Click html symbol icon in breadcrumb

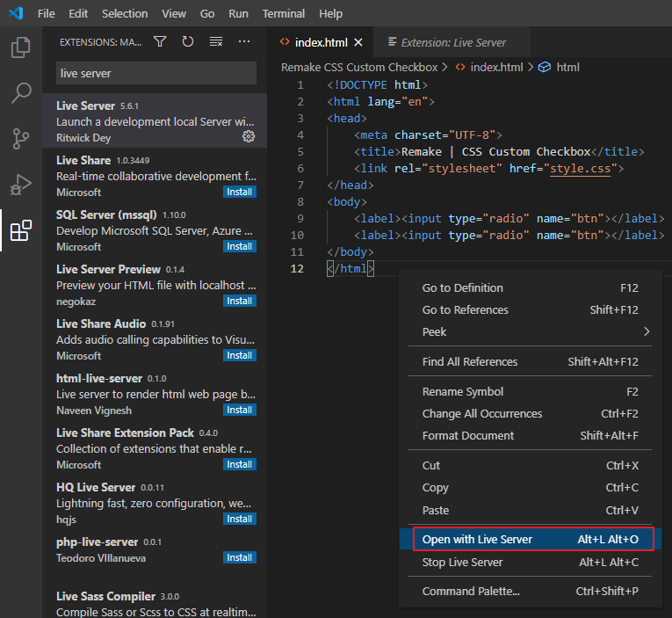click(x=545, y=68)
